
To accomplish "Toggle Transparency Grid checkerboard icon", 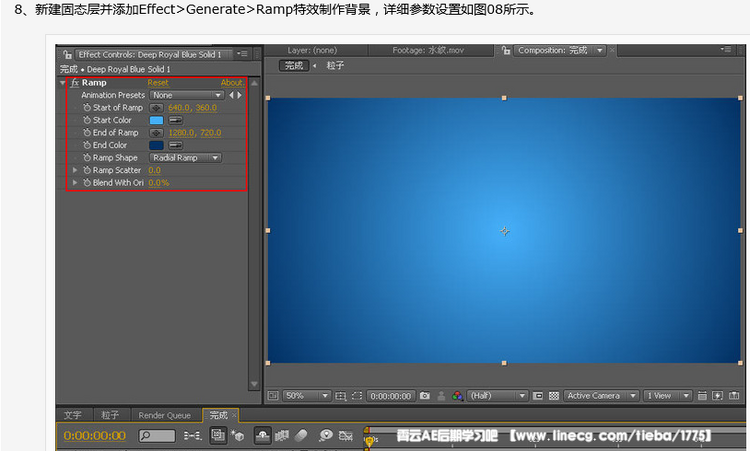I will 554,396.
